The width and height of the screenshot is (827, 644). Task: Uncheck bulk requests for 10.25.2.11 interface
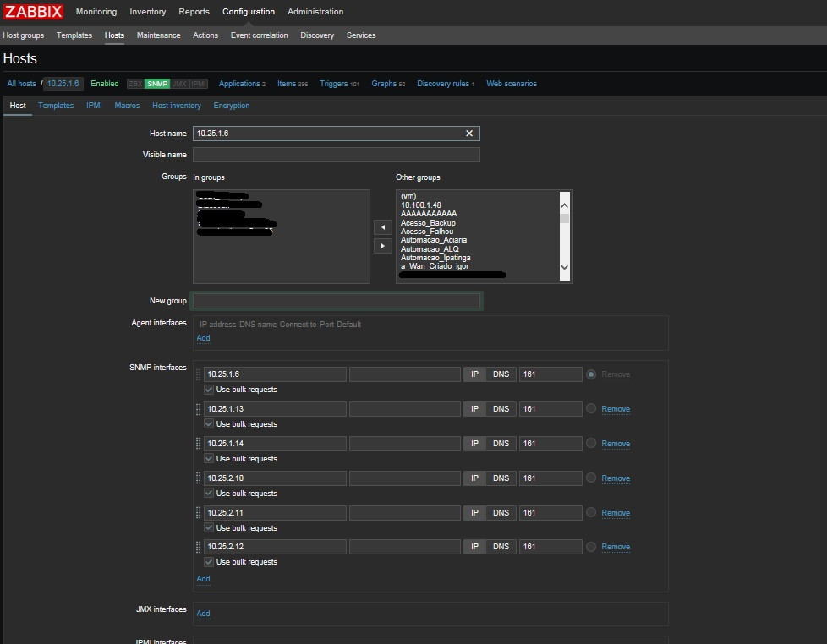pos(209,528)
